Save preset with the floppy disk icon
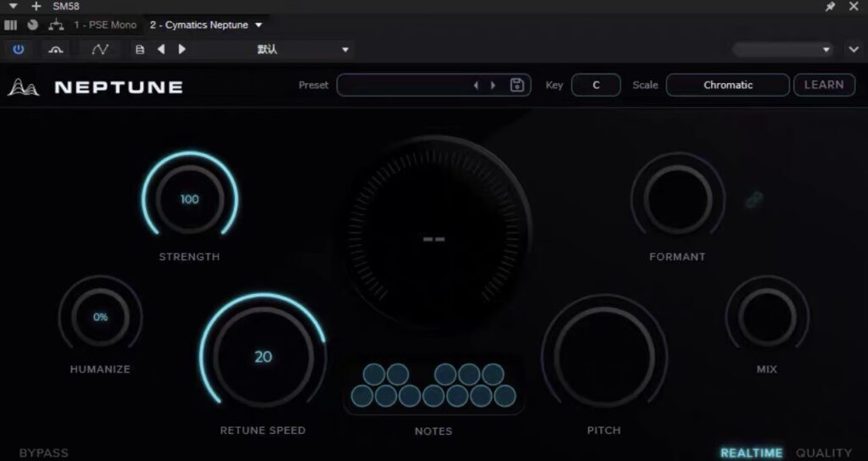Image resolution: width=868 pixels, height=461 pixels. [x=517, y=85]
